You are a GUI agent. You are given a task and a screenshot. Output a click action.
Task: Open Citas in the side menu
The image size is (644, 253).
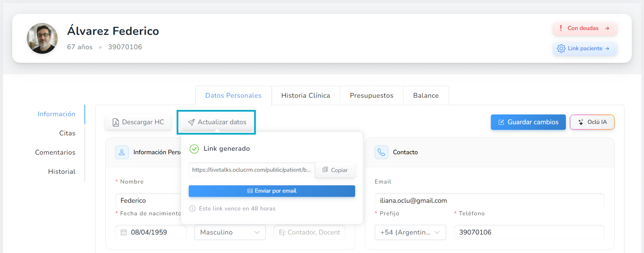[x=67, y=133]
